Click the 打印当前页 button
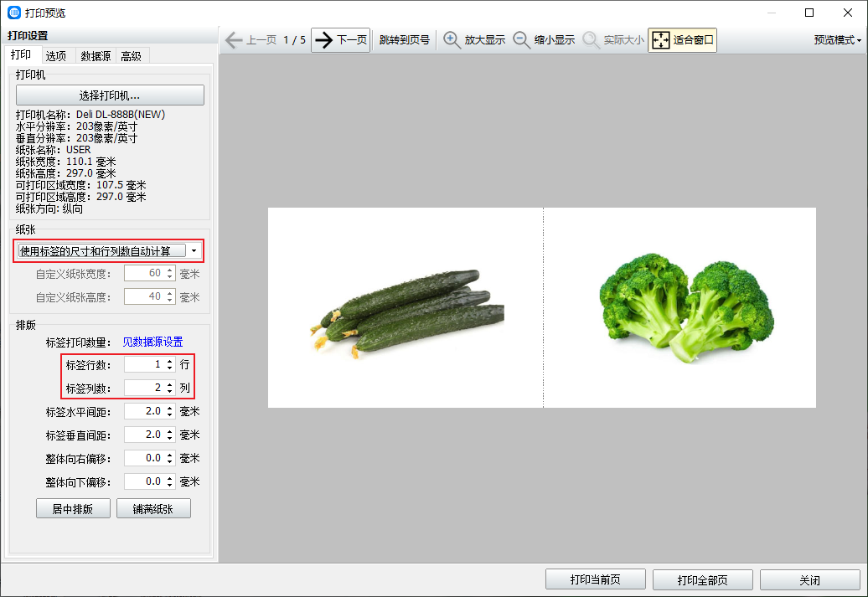The height and width of the screenshot is (597, 868). point(595,579)
